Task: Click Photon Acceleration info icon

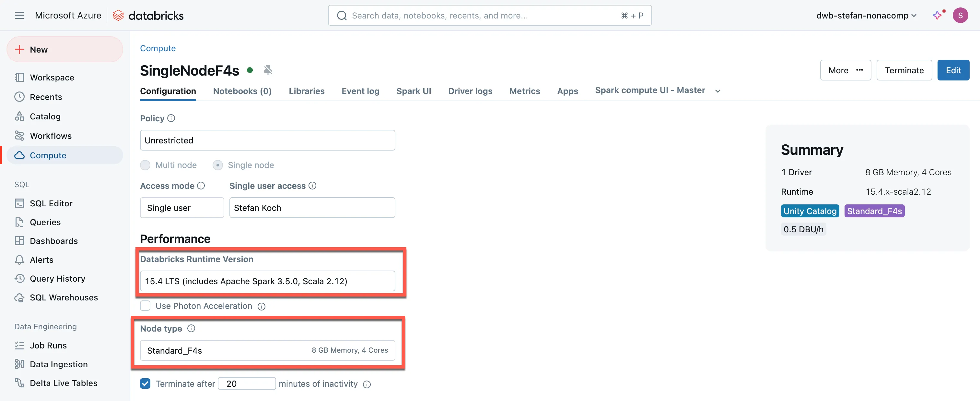Action: click(261, 306)
